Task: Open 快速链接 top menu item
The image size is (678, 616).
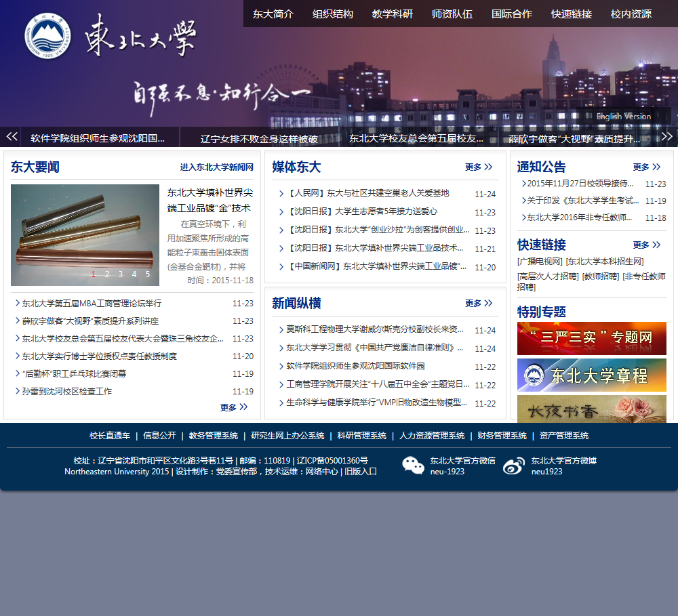Action: click(572, 14)
